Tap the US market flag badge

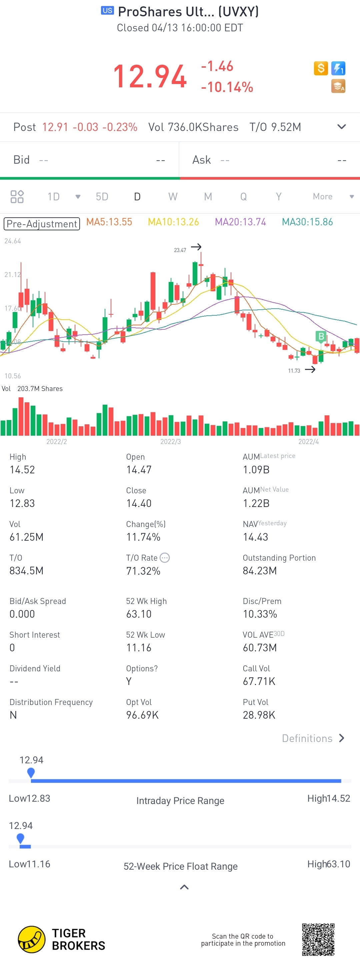point(107,11)
